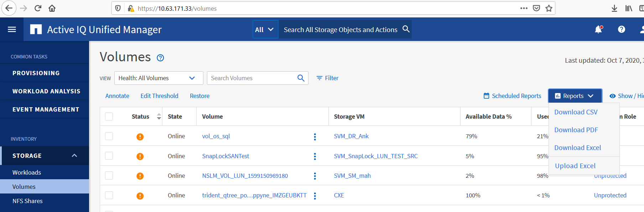Open the hamburger navigation menu
Screen dimensions: 644x212
(x=12, y=29)
